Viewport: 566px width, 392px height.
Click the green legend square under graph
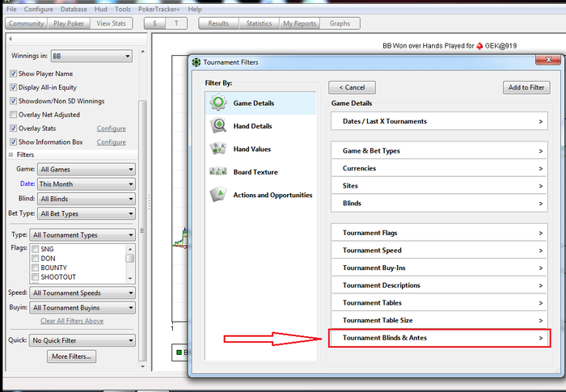click(x=179, y=352)
